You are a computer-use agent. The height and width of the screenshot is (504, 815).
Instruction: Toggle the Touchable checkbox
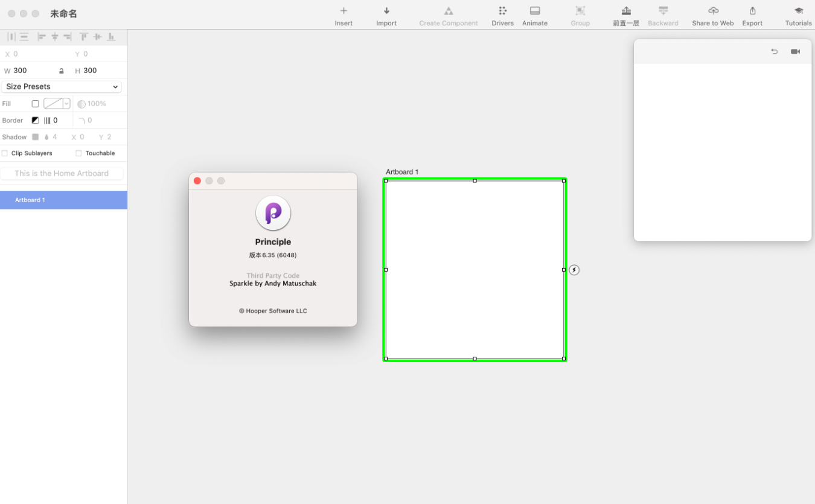(78, 153)
